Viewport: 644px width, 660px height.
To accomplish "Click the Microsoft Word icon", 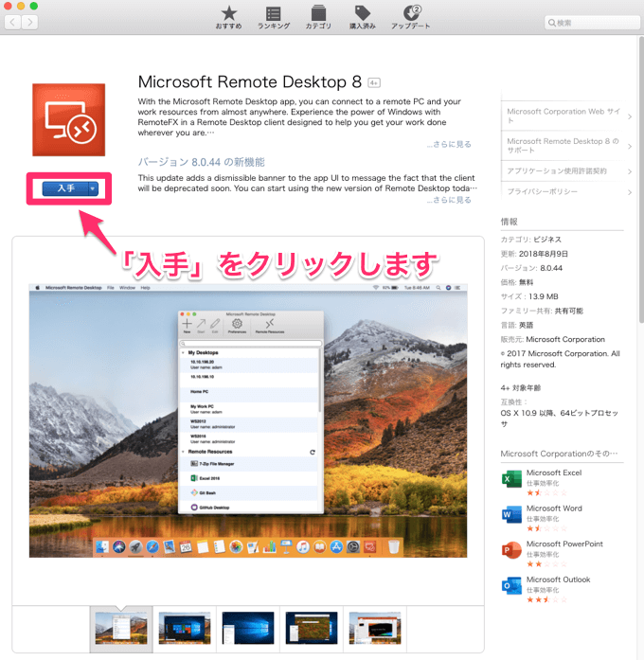I will 511,514.
